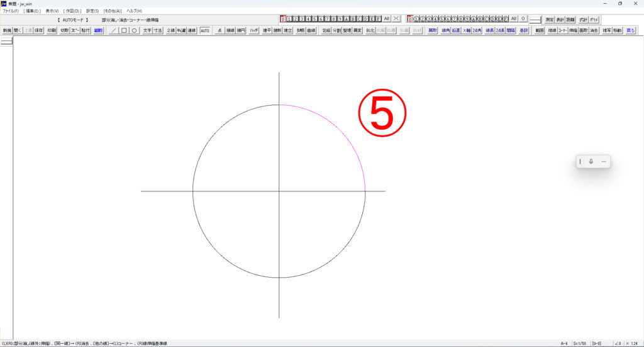Click the microphone icon in floating widget

(x=591, y=162)
